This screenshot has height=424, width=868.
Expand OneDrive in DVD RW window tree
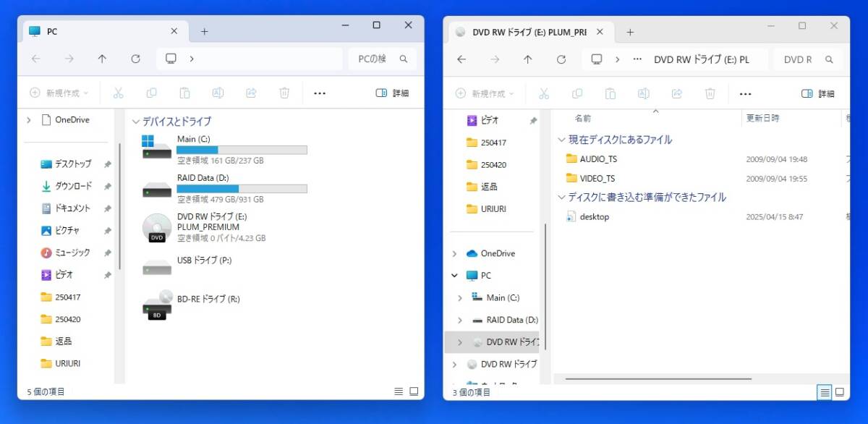[454, 253]
